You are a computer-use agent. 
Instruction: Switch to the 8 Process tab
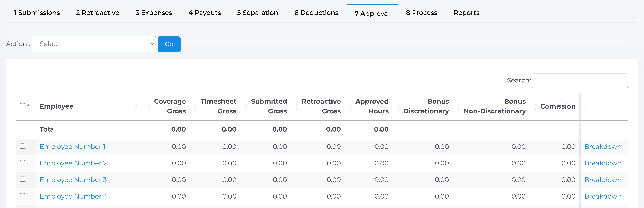[x=422, y=13]
